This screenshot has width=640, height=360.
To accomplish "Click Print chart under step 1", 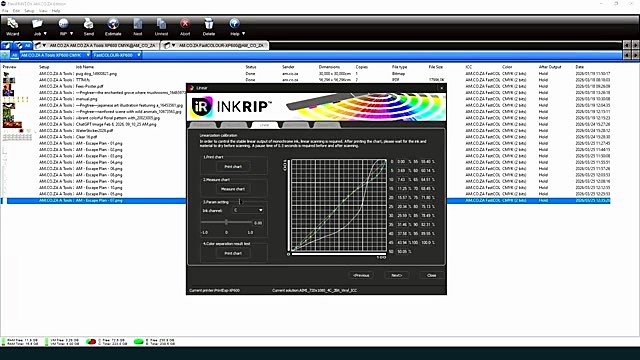I will [233, 167].
